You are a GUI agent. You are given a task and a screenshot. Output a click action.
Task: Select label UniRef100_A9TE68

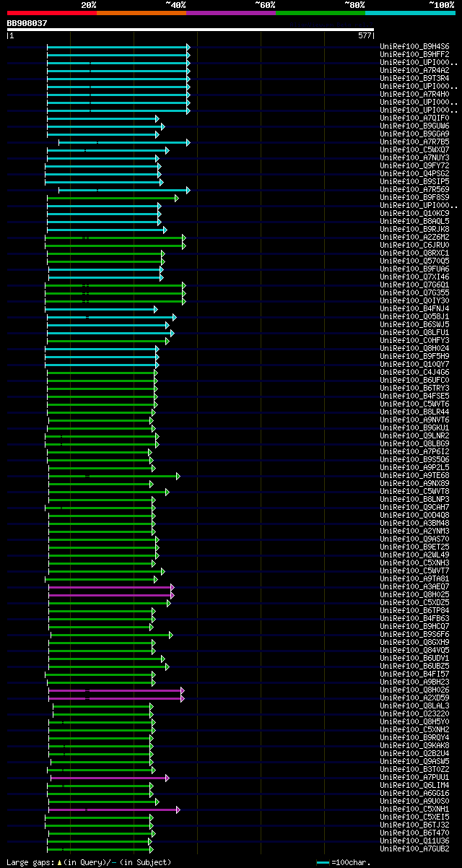pos(414,475)
